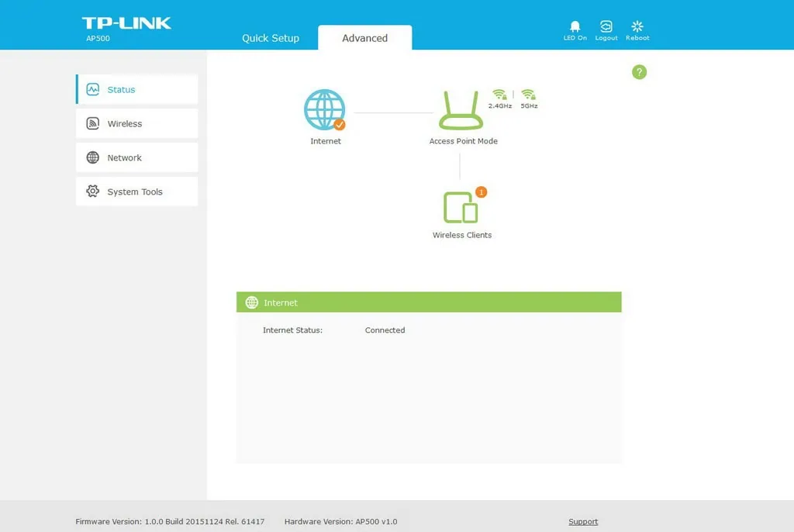Screen dimensions: 794x532
Task: Open the green help question mark
Action: pyautogui.click(x=639, y=72)
